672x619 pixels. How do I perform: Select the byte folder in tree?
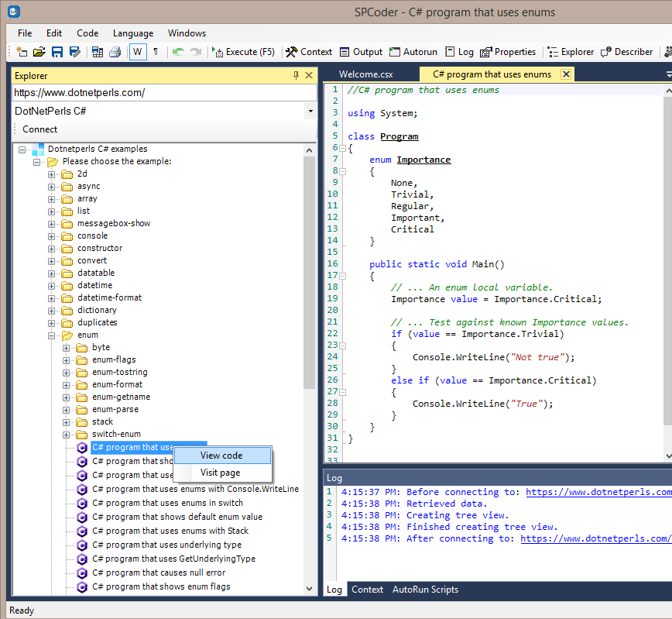[101, 347]
